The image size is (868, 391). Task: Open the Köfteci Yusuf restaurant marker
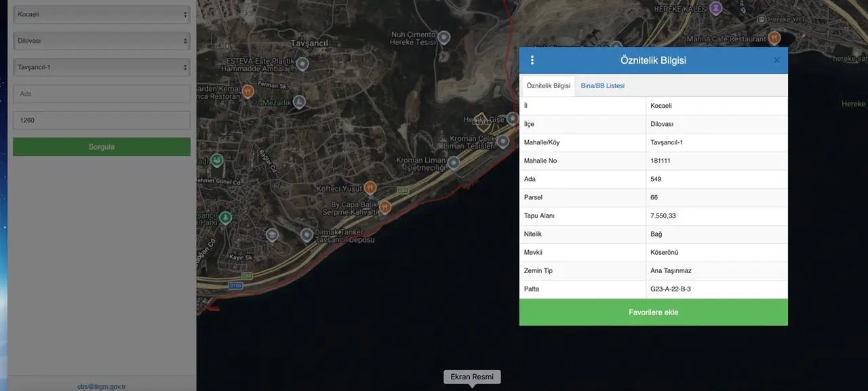[370, 188]
